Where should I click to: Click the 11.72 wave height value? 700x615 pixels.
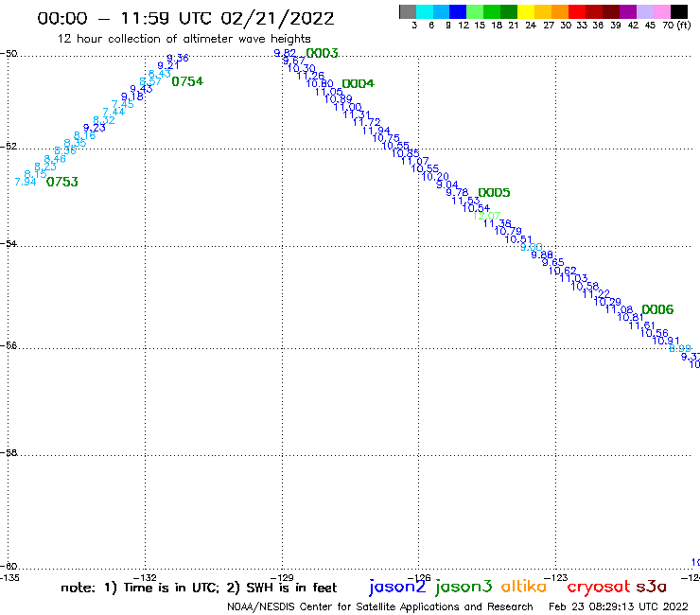pyautogui.click(x=366, y=122)
